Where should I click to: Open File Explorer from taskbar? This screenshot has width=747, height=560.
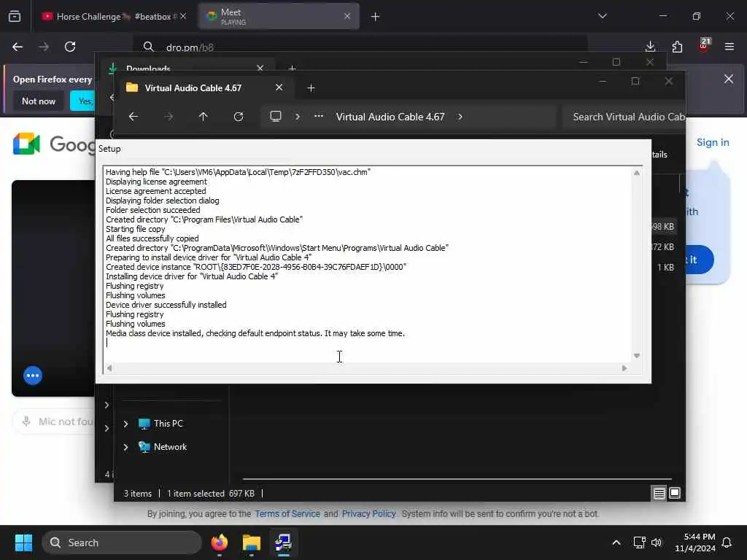[252, 542]
